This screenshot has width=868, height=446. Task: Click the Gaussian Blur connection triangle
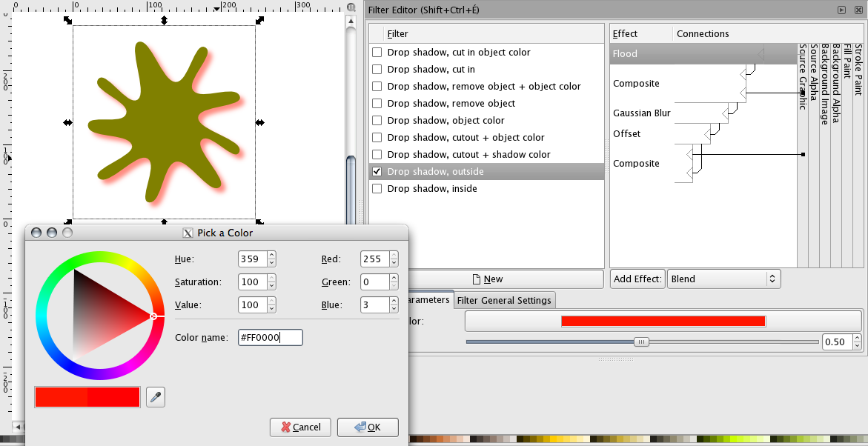tap(725, 113)
